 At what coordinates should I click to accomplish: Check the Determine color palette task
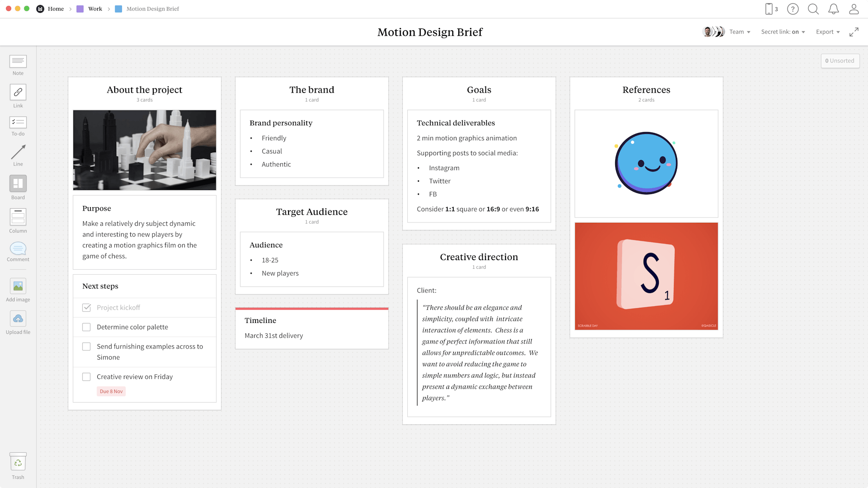click(x=86, y=327)
